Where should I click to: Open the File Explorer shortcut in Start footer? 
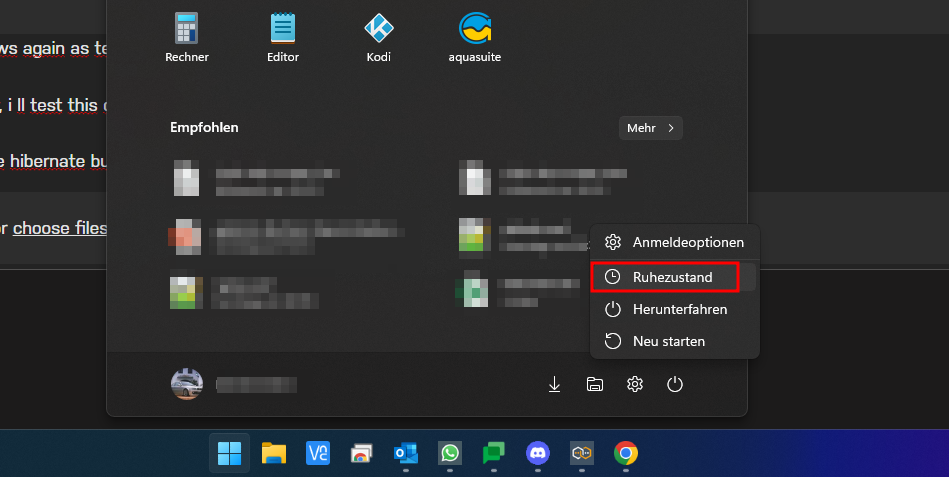(595, 384)
